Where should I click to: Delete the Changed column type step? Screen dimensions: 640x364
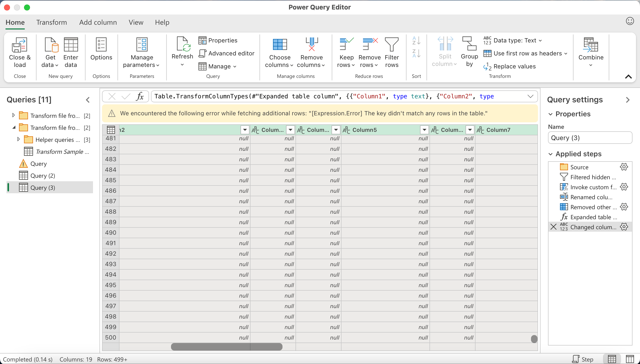pos(553,227)
